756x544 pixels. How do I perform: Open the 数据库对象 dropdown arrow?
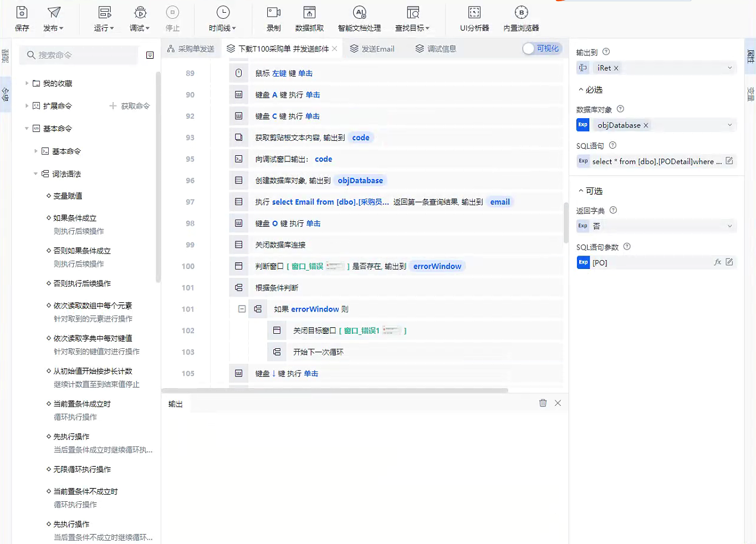(730, 125)
